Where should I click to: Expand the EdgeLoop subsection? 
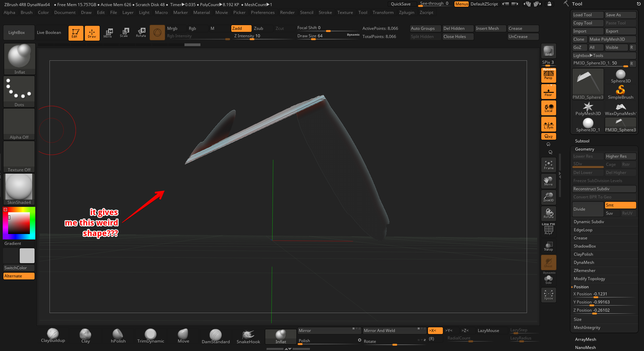pos(583,230)
